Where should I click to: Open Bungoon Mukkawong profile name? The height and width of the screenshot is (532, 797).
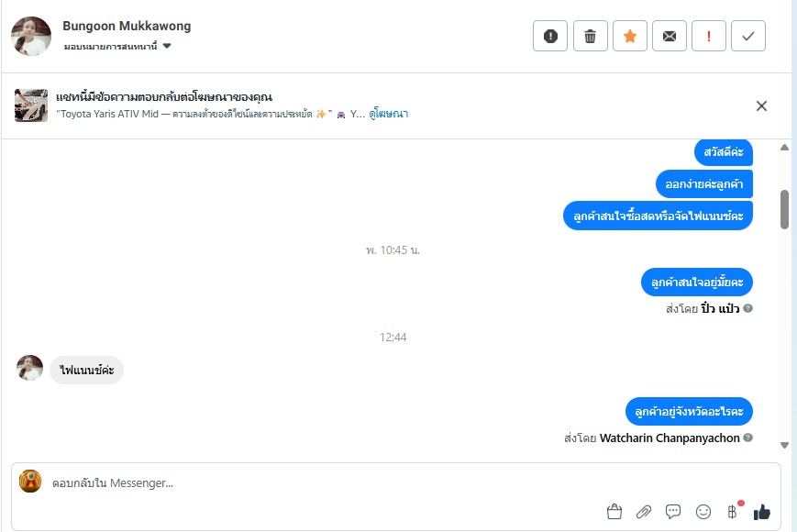(127, 26)
